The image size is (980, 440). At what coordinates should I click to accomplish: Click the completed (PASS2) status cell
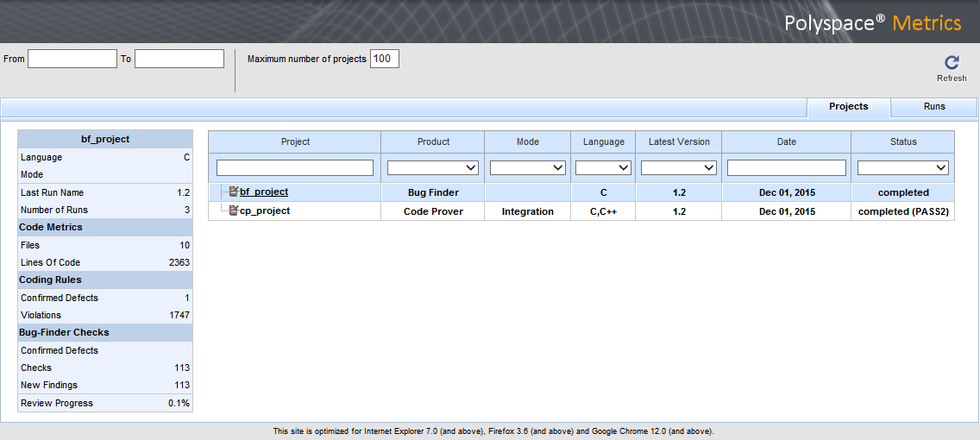click(x=903, y=211)
